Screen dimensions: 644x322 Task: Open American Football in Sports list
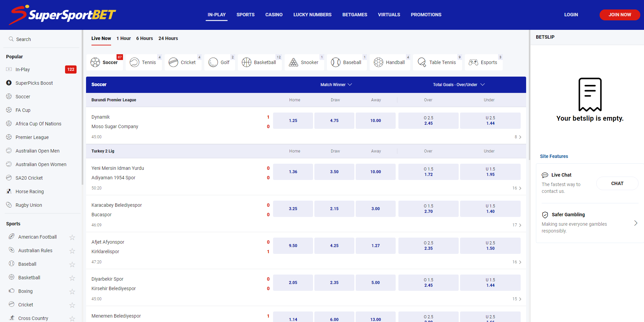pyautogui.click(x=37, y=237)
